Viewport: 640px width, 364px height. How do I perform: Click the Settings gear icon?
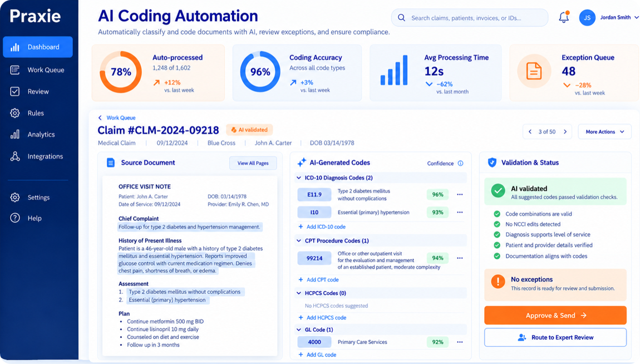click(x=15, y=197)
